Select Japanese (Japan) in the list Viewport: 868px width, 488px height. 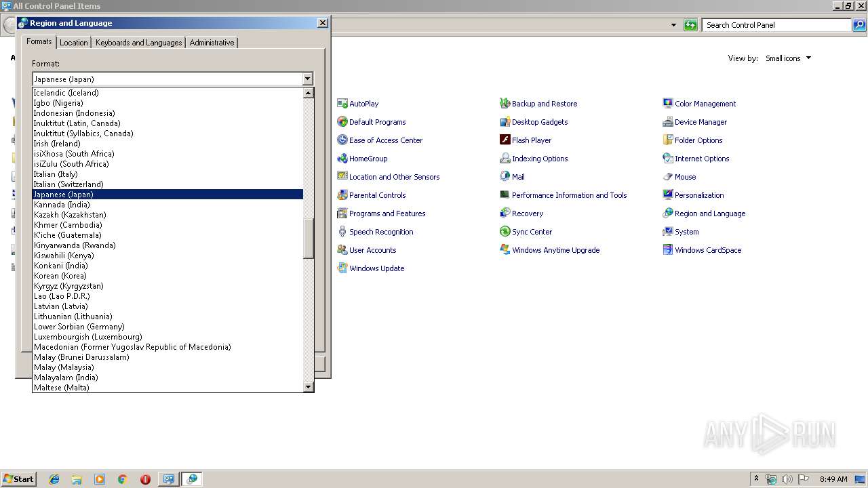[168, 195]
